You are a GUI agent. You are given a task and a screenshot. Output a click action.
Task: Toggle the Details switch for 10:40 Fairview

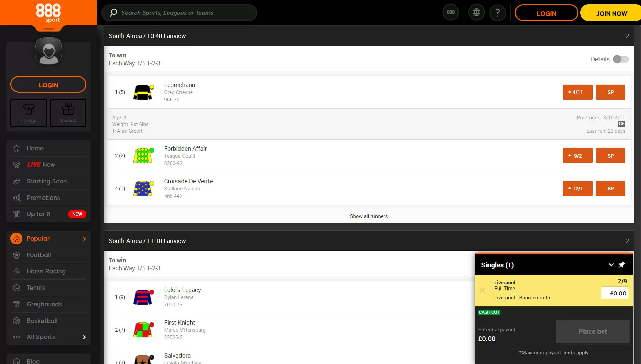(x=621, y=59)
